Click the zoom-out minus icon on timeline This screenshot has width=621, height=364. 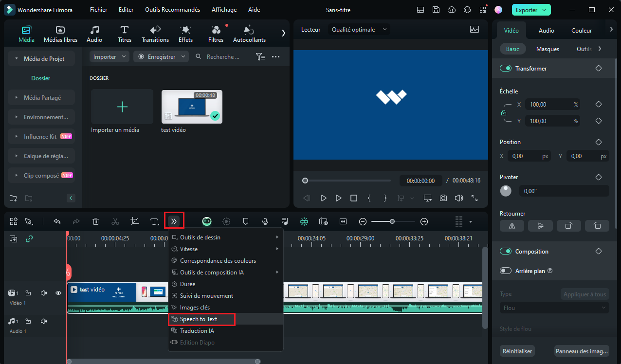(363, 221)
